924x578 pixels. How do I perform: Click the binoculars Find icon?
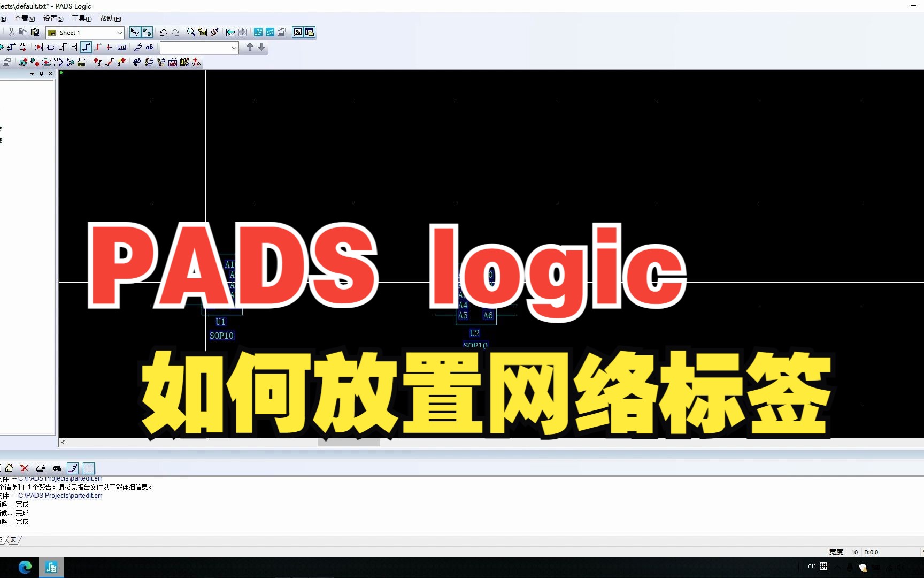click(57, 468)
